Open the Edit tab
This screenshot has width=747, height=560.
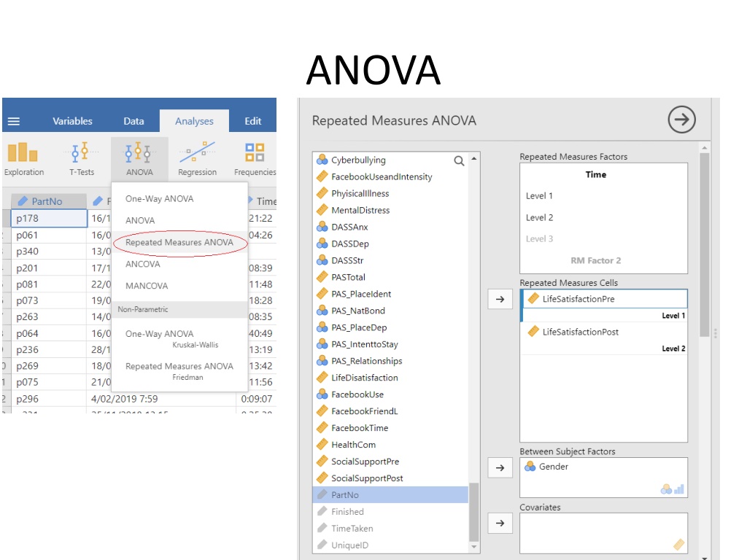(x=253, y=121)
